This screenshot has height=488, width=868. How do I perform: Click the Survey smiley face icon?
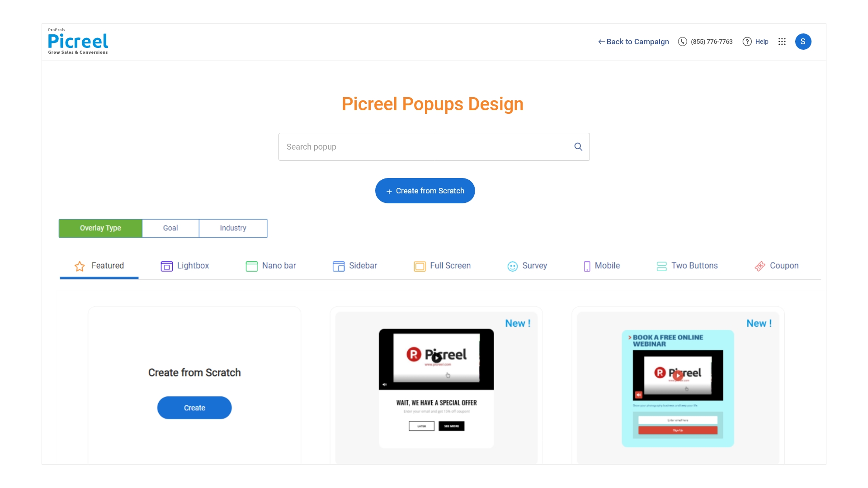511,266
